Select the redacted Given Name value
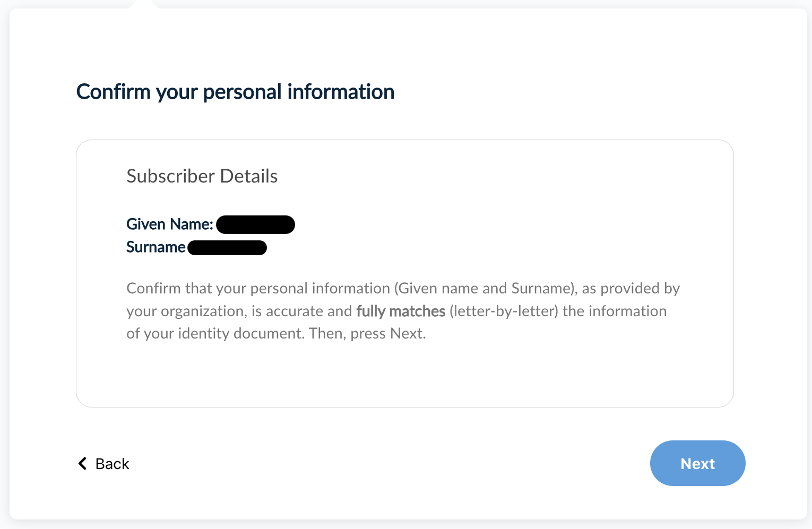 pos(255,224)
